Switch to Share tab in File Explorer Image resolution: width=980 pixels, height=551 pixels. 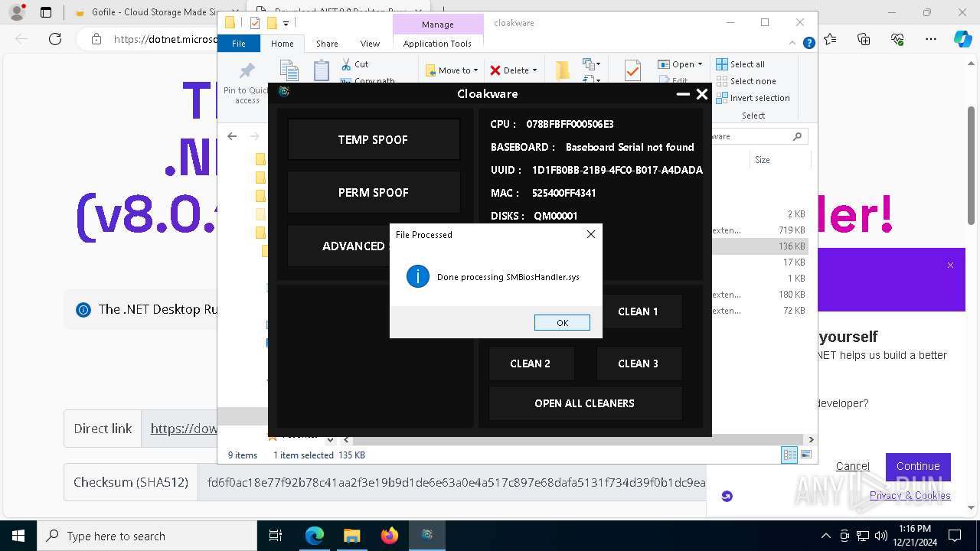327,44
